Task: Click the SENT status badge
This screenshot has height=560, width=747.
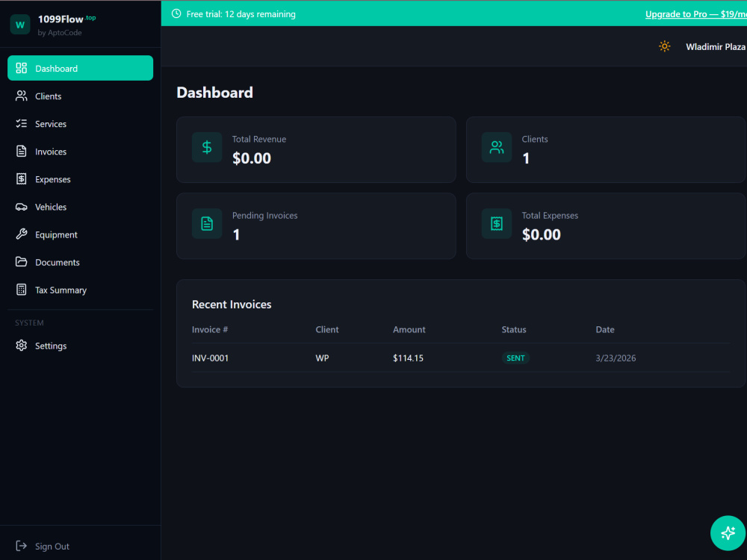Action: 515,358
